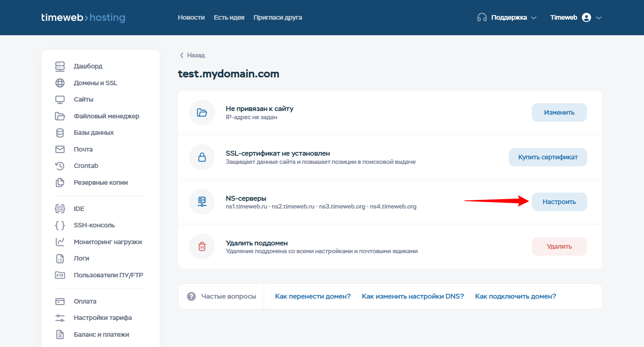Click Настроить for NS-серверы
The width and height of the screenshot is (644, 347).
559,202
